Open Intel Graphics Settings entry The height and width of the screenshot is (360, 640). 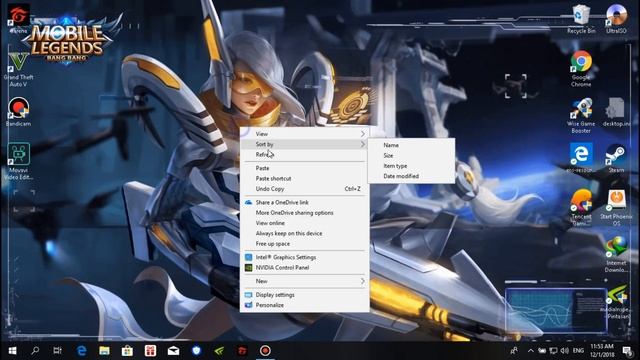click(304, 257)
